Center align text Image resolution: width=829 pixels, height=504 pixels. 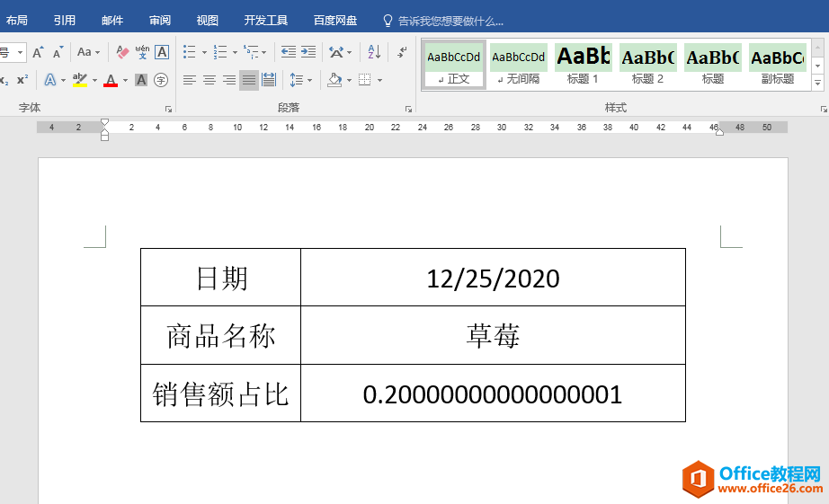[209, 80]
